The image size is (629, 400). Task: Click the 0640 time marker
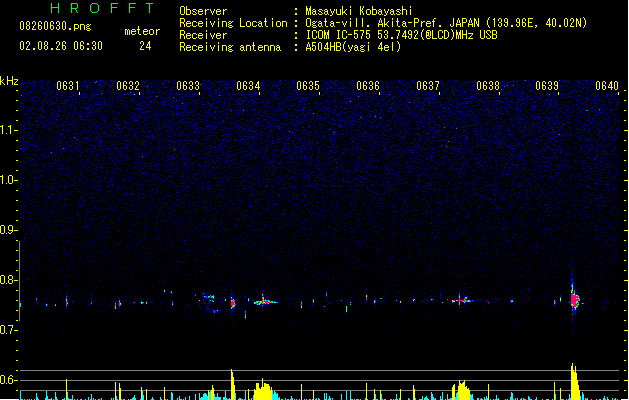[607, 86]
